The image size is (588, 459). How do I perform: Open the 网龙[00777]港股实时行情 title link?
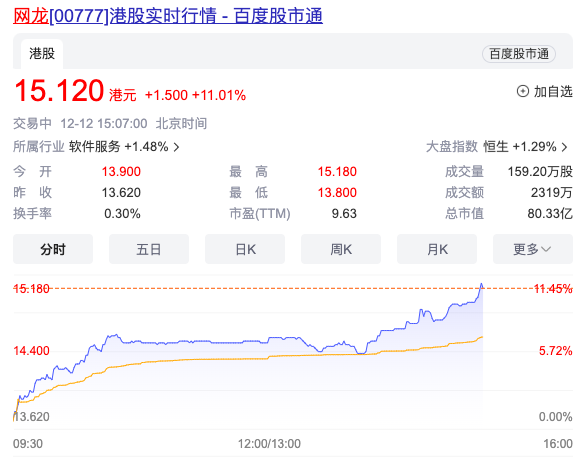(168, 16)
